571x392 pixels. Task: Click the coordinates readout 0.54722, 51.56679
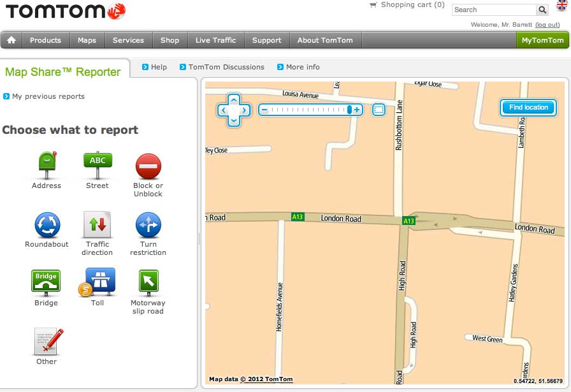coord(538,381)
